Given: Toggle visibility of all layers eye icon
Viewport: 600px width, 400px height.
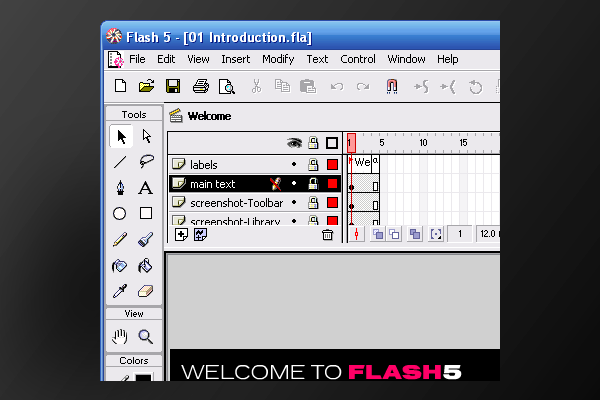Looking at the screenshot, I should [x=294, y=143].
